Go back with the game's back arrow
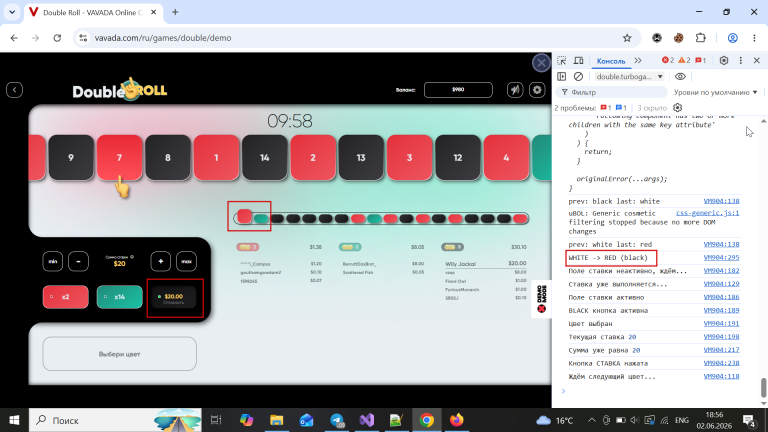768x432 pixels. point(14,90)
